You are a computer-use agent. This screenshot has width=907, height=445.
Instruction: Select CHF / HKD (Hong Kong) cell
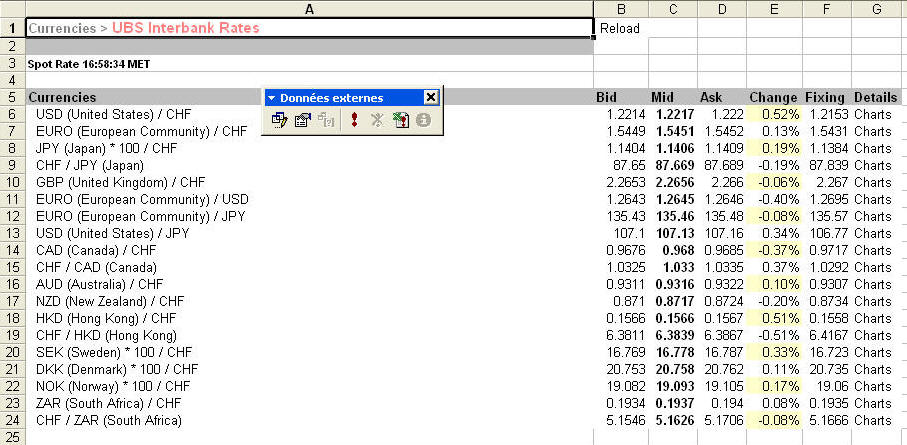pos(309,335)
